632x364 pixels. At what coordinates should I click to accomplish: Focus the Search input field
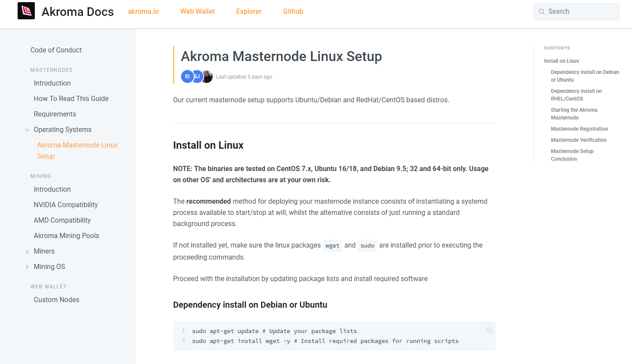click(x=580, y=12)
